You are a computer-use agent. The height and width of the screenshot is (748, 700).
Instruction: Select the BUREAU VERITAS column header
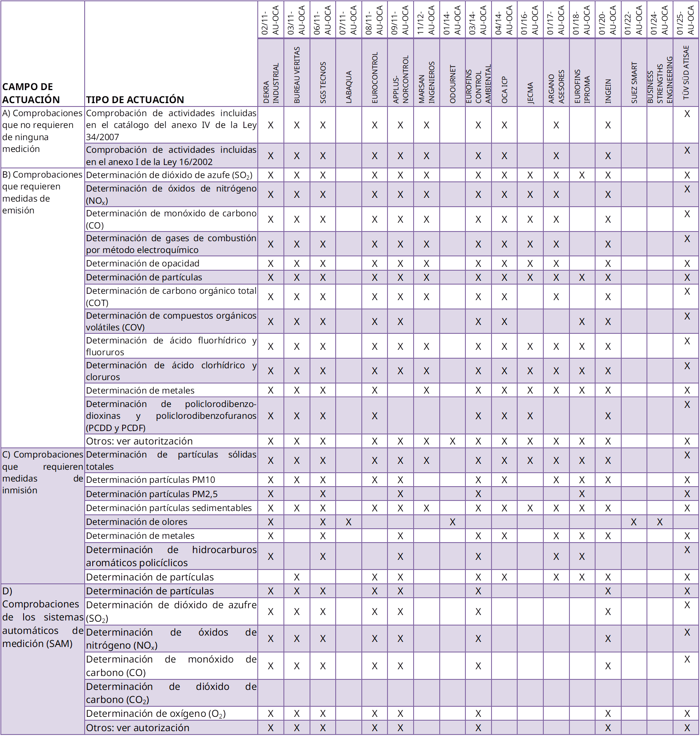(297, 72)
